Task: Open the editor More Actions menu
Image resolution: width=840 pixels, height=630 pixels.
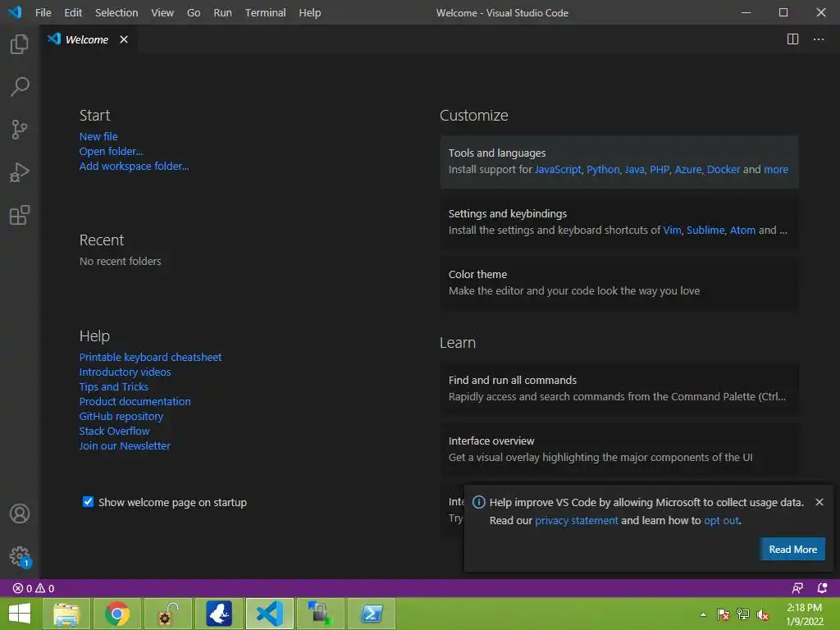Action: [819, 39]
